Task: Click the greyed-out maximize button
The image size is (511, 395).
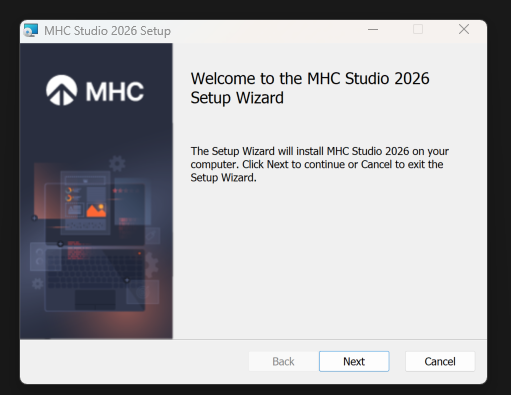Action: tap(418, 29)
